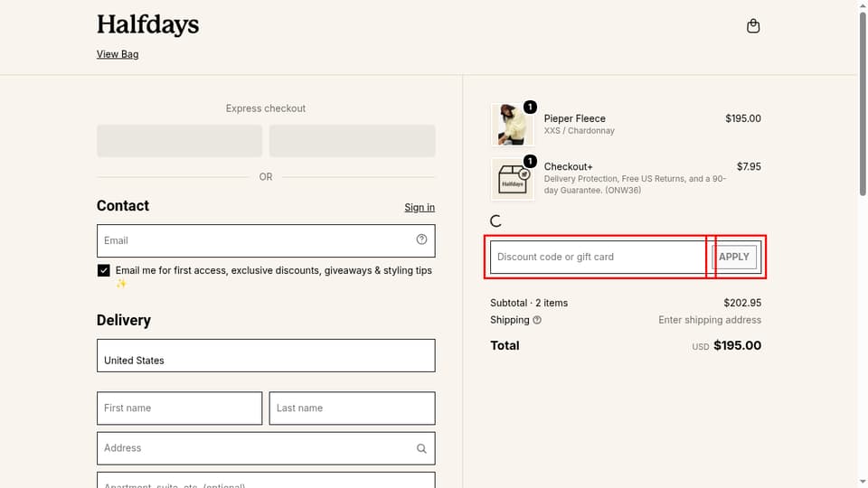Focus the First name field
868x488 pixels.
179,408
